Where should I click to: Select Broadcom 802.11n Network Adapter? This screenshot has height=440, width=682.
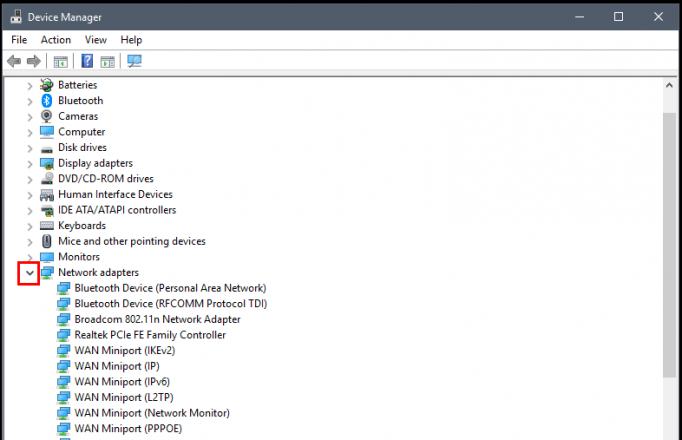pyautogui.click(x=157, y=320)
